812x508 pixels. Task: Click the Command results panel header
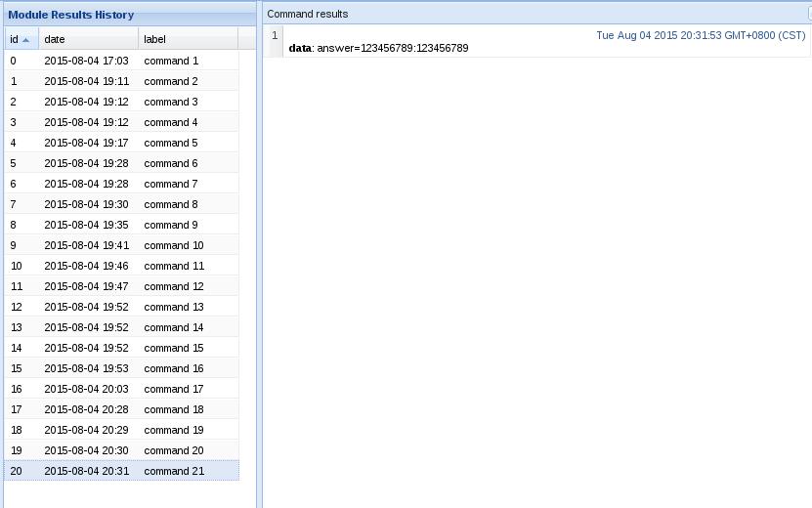click(x=307, y=14)
